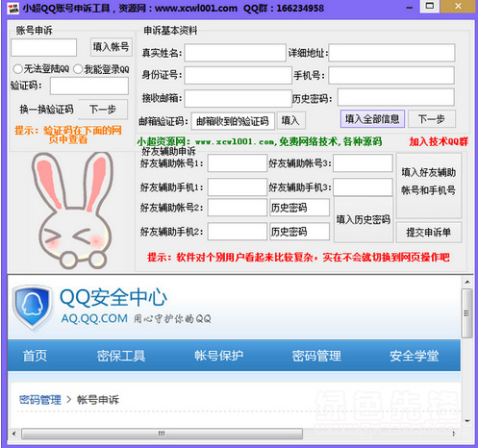Click 下一步 button under 验证码 field
The height and width of the screenshot is (448, 478).
(x=103, y=110)
